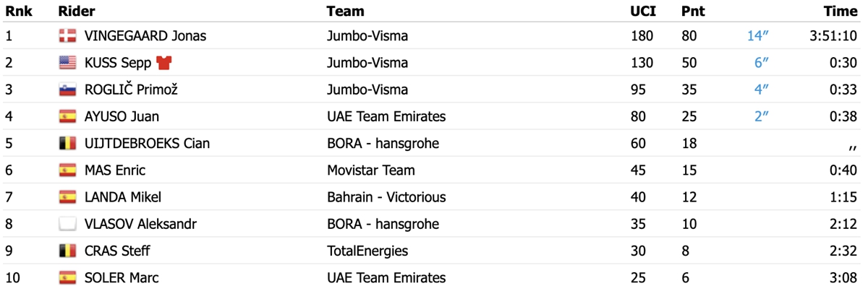This screenshot has height=286, width=868.
Task: Click the Slovenian flag beside Roglič
Action: click(67, 90)
